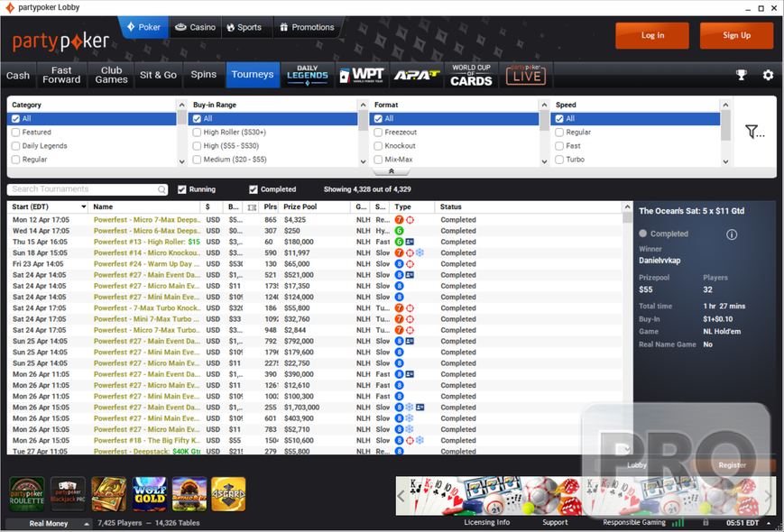
Task: Click the Log in button
Action: [652, 35]
